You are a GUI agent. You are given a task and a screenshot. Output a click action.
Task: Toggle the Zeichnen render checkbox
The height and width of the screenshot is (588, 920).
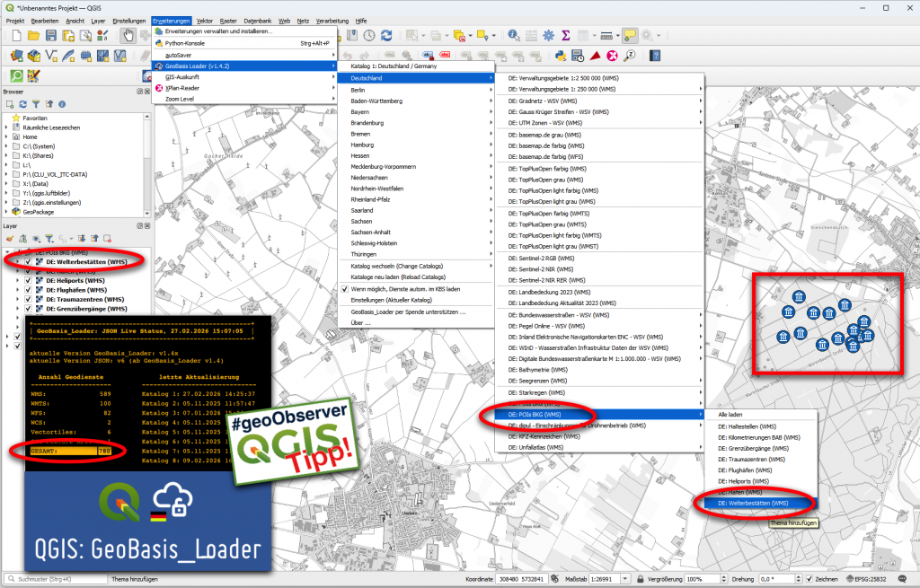tap(809, 579)
